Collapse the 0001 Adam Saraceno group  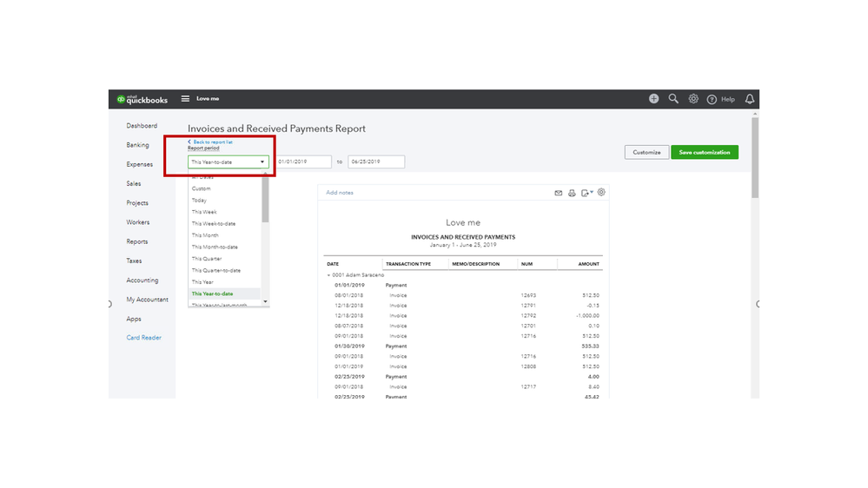click(x=328, y=274)
